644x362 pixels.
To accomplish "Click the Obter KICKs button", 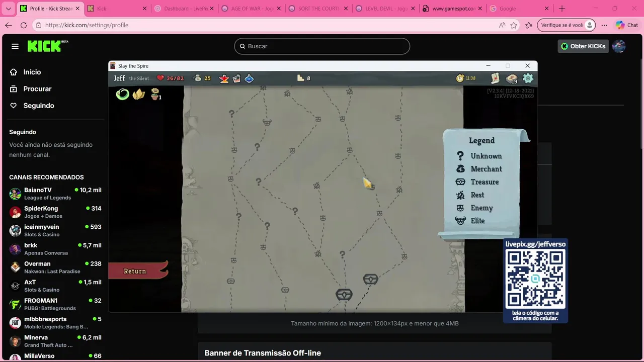I will pos(584,46).
